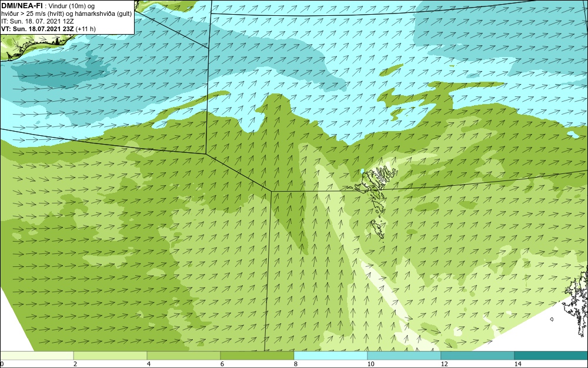The width and height of the screenshot is (588, 368).
Task: Click the 0–2 m/s palest legend swatch
Action: tap(36, 356)
